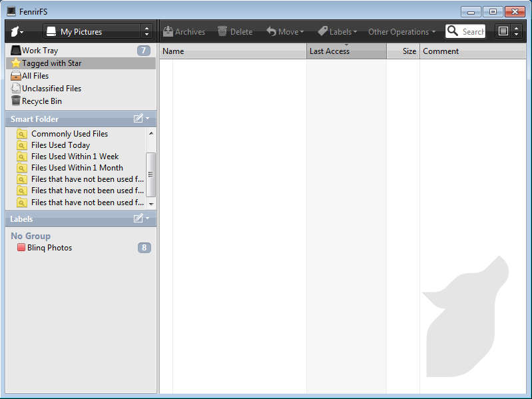The image size is (532, 399).
Task: Click the Comment column header
Action: 473,51
